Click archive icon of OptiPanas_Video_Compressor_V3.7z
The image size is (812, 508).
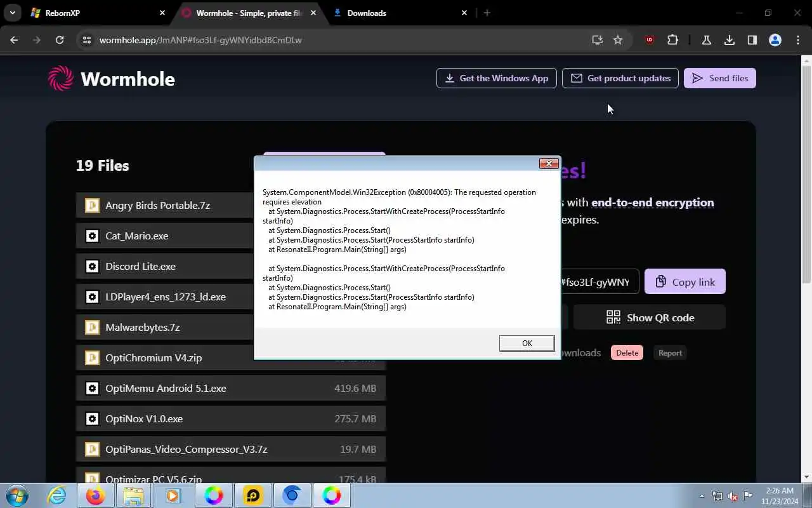(92, 449)
